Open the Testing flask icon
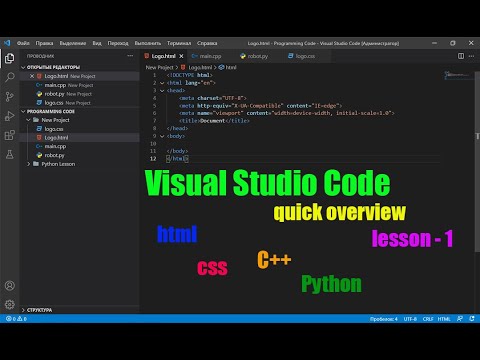 click(x=10, y=154)
